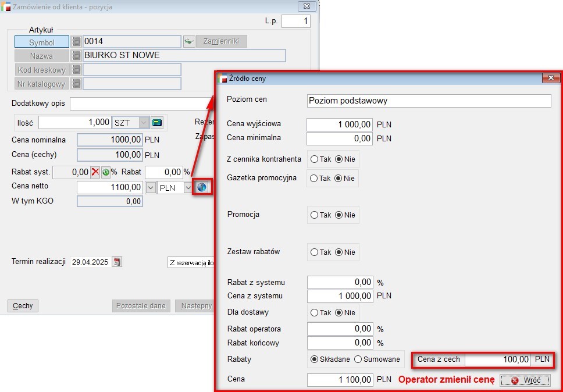Click the Poziom cen field
The height and width of the screenshot is (392, 563).
click(x=429, y=101)
